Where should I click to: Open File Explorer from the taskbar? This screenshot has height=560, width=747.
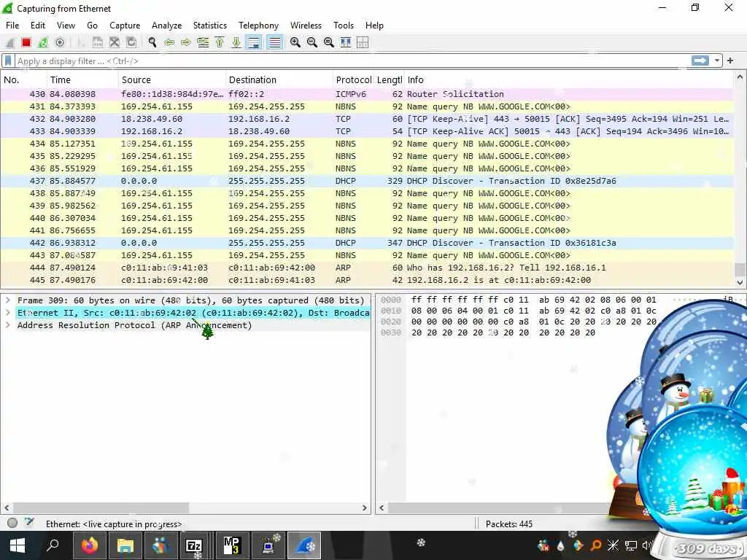coord(125,545)
